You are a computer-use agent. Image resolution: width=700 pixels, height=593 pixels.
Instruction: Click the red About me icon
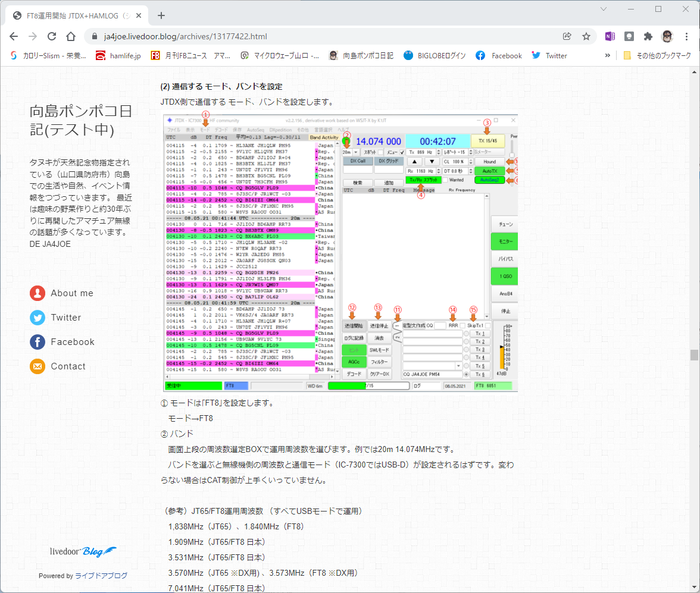[37, 293]
